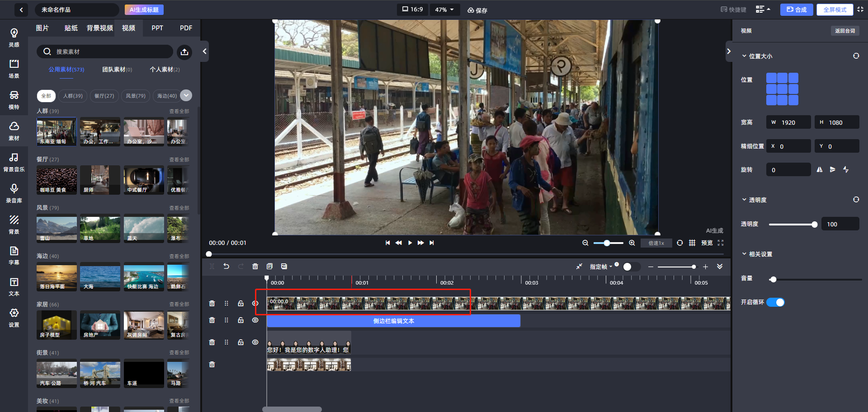Image resolution: width=868 pixels, height=412 pixels.
Task: Click the save-frame icon in timeline toolbar
Action: (284, 267)
